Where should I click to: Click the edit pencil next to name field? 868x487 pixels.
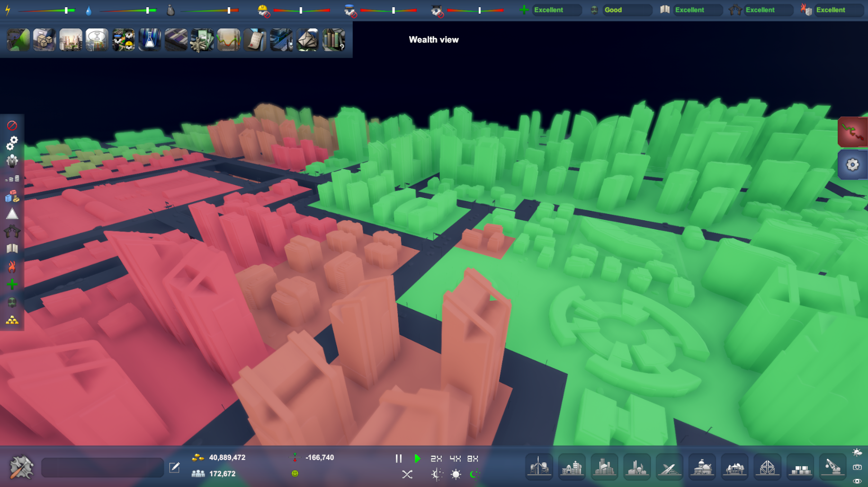[x=174, y=468]
